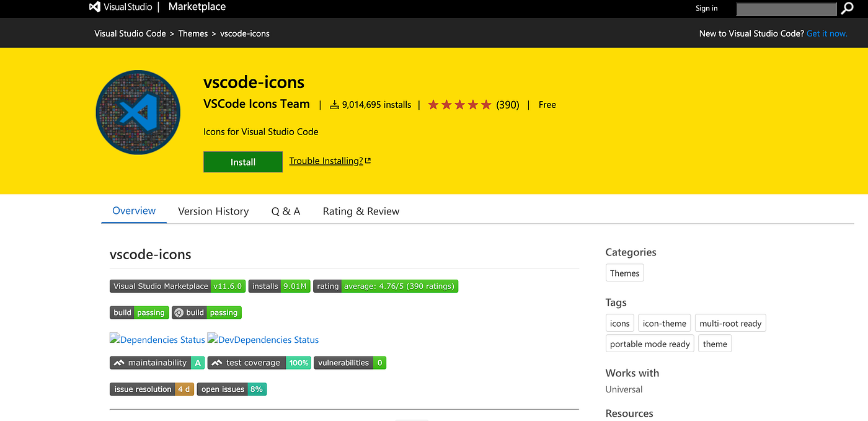Image resolution: width=868 pixels, height=421 pixels.
Task: Click the first gold rating star
Action: 433,105
